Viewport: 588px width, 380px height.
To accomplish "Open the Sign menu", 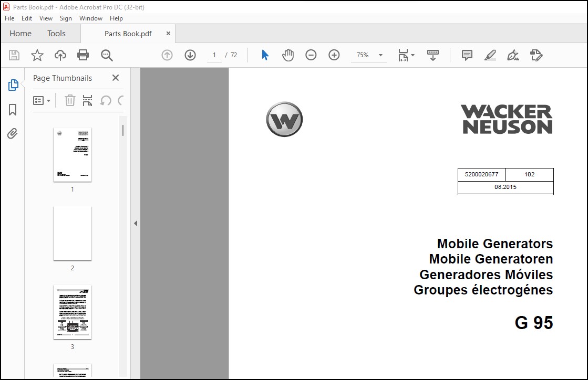I will coord(66,18).
